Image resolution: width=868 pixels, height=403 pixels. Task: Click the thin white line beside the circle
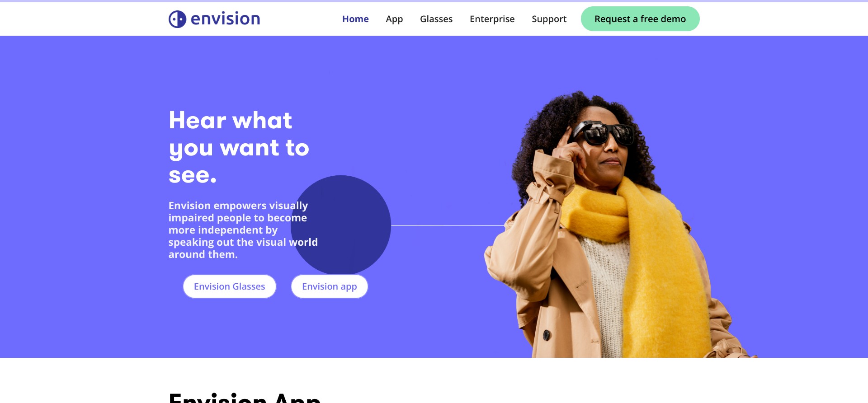click(448, 225)
